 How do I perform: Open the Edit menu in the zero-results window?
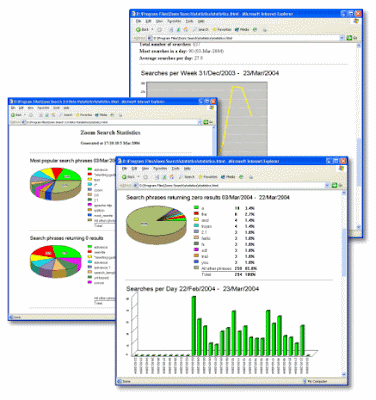pyautogui.click(x=134, y=169)
